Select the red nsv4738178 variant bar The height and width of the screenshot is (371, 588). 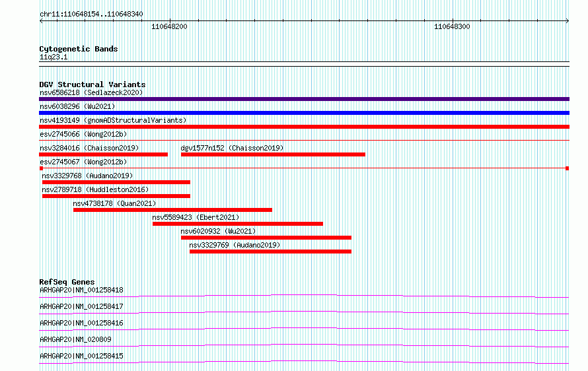point(172,210)
